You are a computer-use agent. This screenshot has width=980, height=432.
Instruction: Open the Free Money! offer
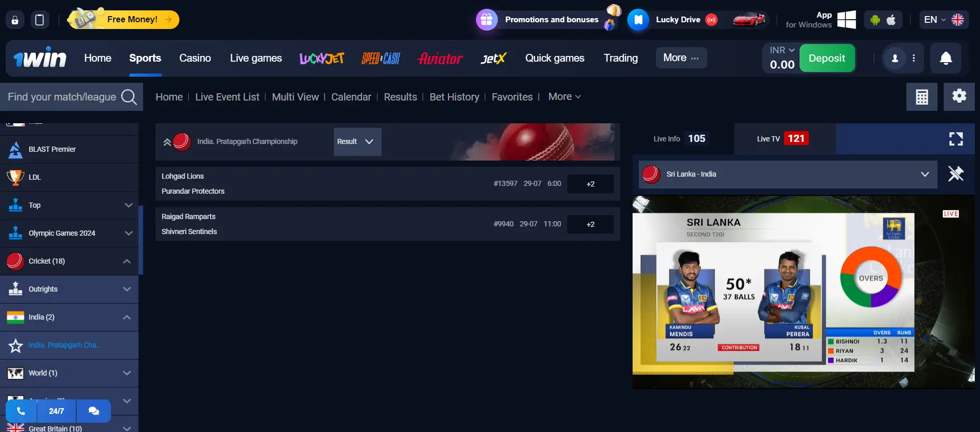coord(123,20)
